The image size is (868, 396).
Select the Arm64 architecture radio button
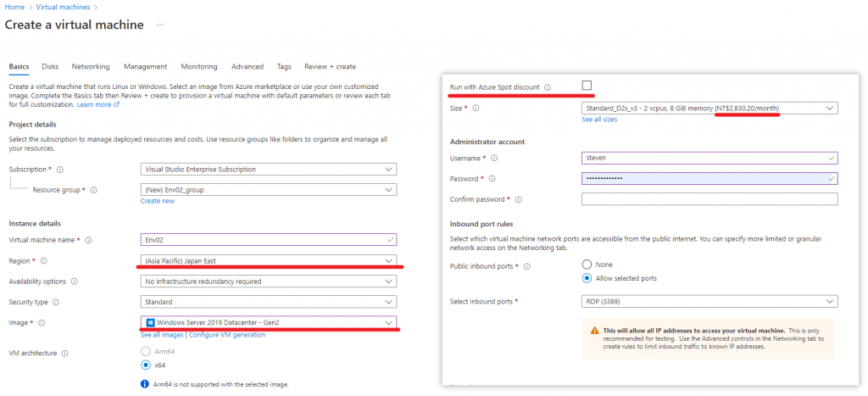click(146, 351)
